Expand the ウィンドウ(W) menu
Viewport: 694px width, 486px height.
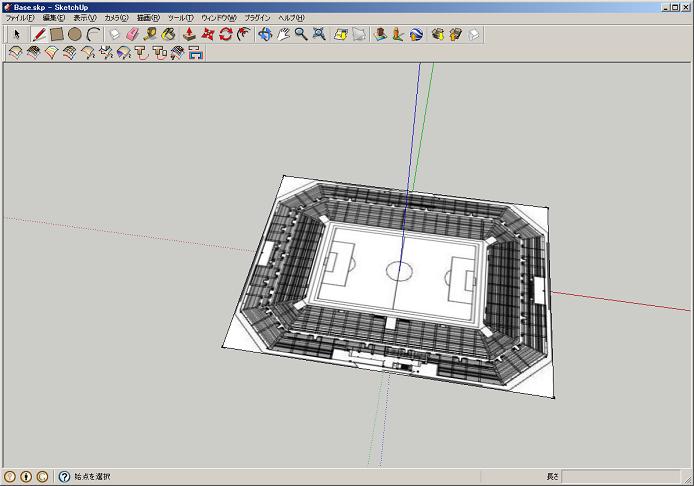click(x=219, y=18)
